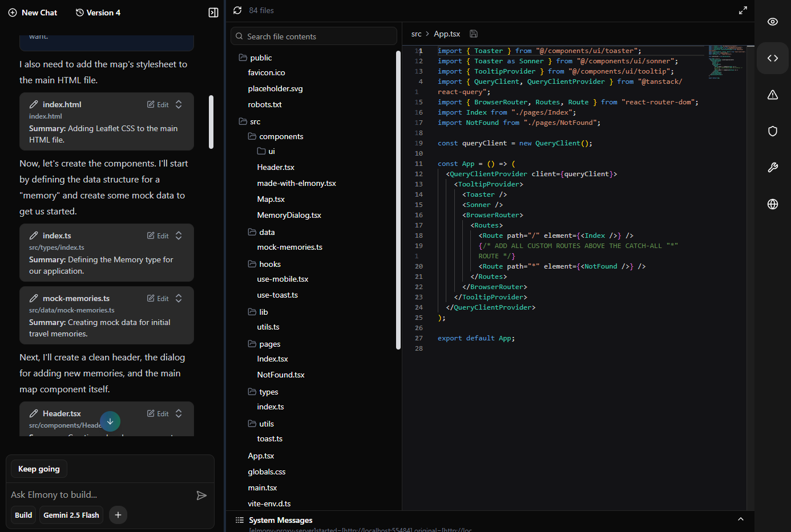This screenshot has height=532, width=791.
Task: Expand the code editor to fullscreen
Action: tap(742, 10)
